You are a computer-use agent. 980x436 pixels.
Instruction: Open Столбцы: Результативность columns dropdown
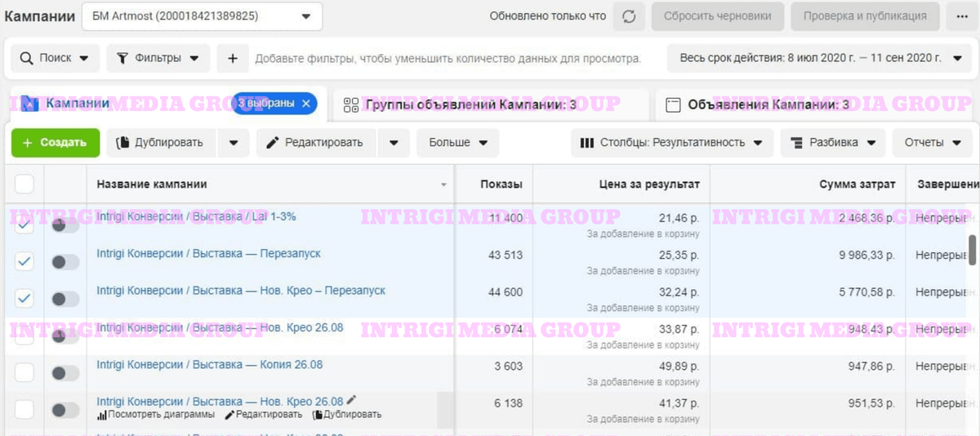tap(672, 142)
